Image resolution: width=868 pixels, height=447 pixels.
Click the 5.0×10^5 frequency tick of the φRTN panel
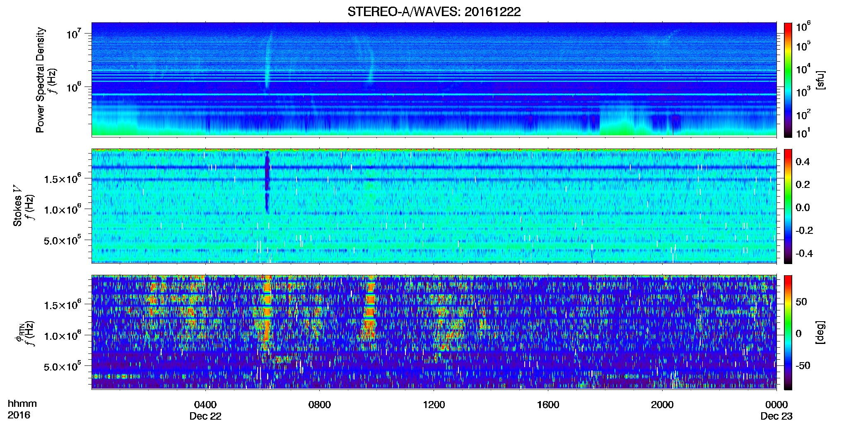(63, 366)
